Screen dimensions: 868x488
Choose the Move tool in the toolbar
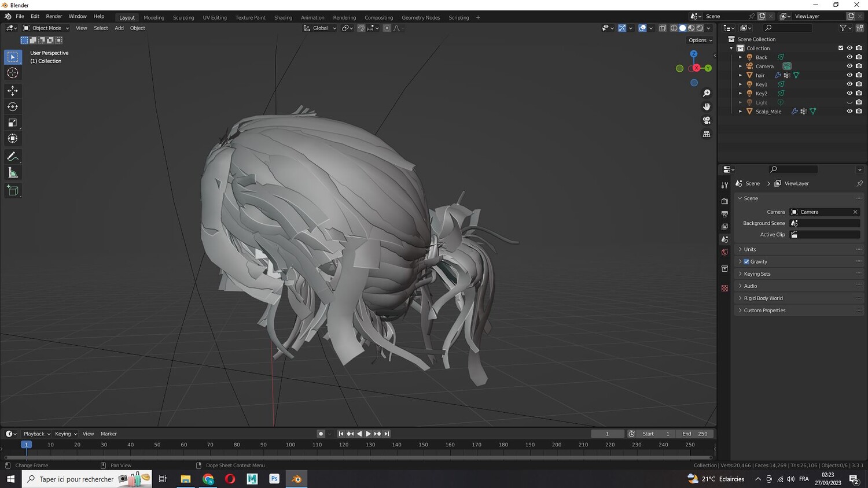(x=13, y=91)
